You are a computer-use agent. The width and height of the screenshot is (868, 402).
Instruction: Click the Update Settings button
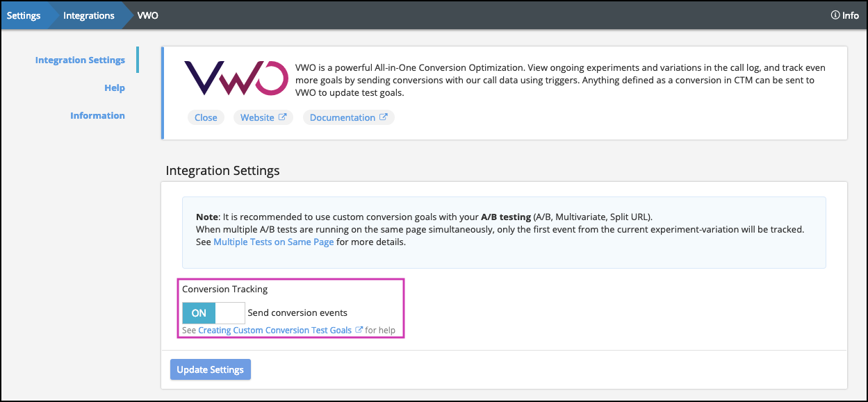tap(210, 369)
